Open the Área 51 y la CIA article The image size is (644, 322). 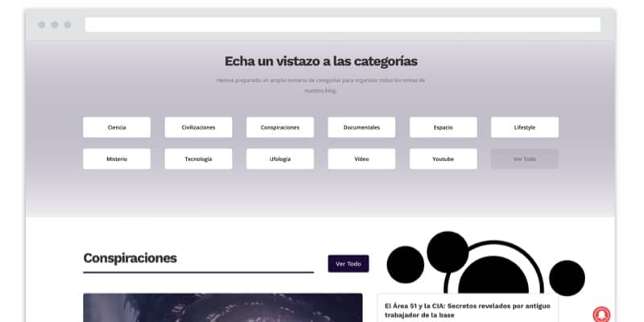coord(468,311)
